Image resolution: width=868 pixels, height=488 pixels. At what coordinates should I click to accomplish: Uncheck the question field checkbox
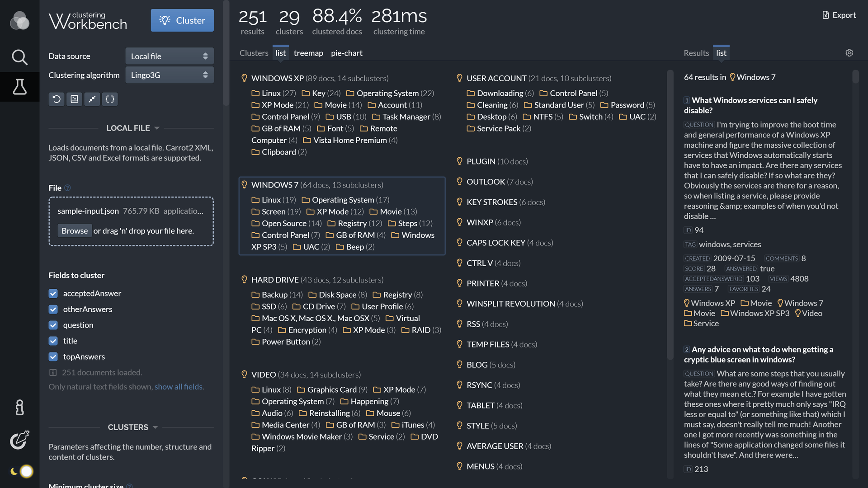pos(53,325)
